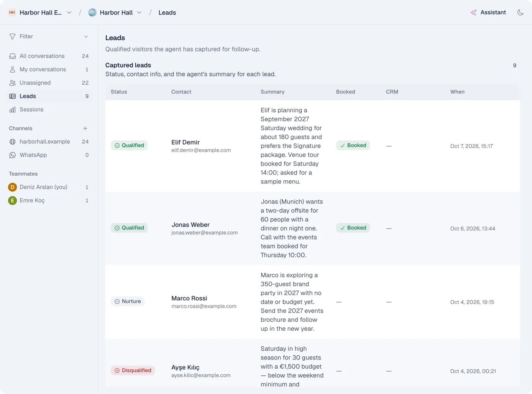Click the Status column header
Image resolution: width=532 pixels, height=394 pixels.
click(x=119, y=92)
